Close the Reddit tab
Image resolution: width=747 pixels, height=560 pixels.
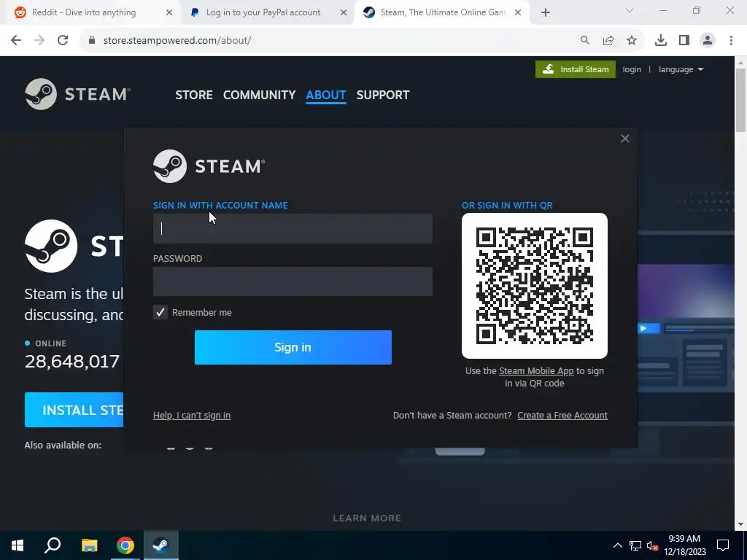click(169, 13)
